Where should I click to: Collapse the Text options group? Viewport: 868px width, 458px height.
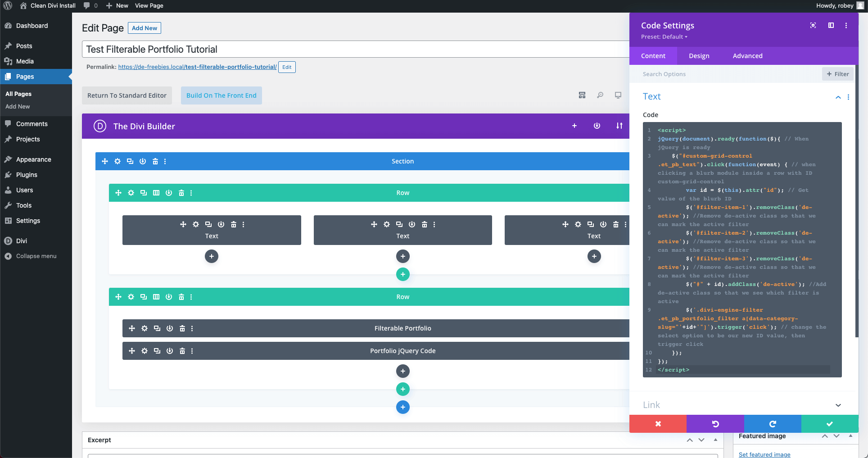tap(838, 97)
